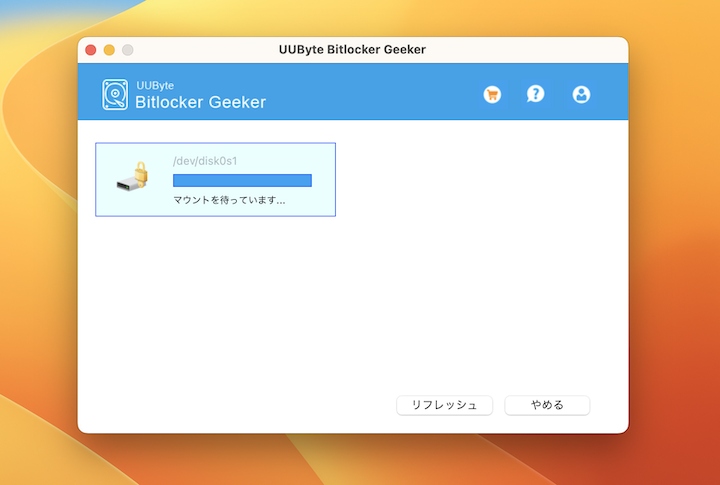Open the user account icon
Image resolution: width=720 pixels, height=485 pixels.
point(581,95)
